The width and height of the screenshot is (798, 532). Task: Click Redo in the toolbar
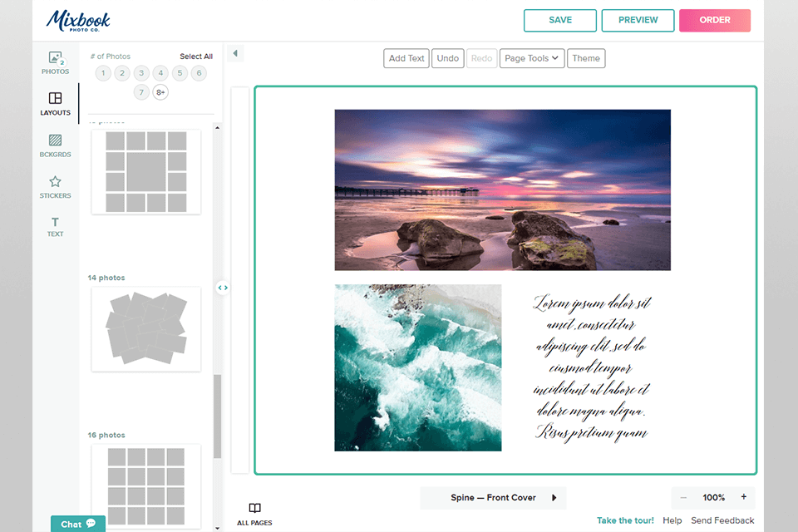click(x=481, y=58)
